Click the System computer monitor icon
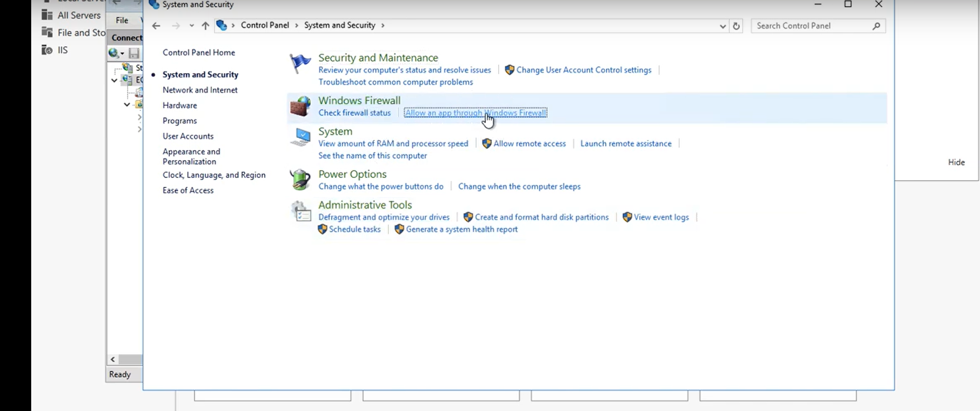 click(x=300, y=137)
